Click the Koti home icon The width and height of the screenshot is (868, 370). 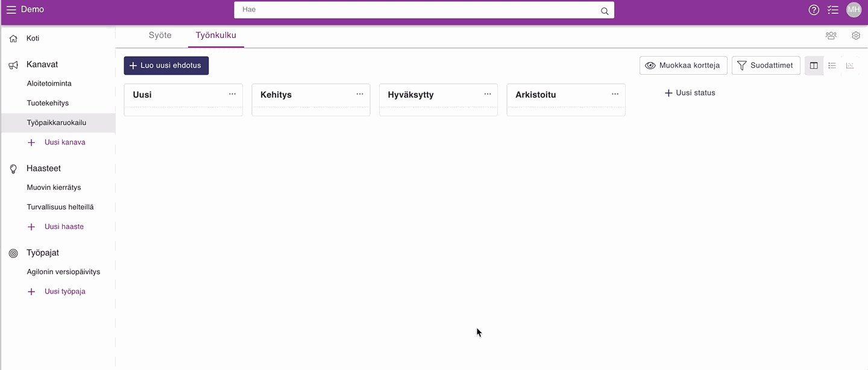[x=13, y=39]
